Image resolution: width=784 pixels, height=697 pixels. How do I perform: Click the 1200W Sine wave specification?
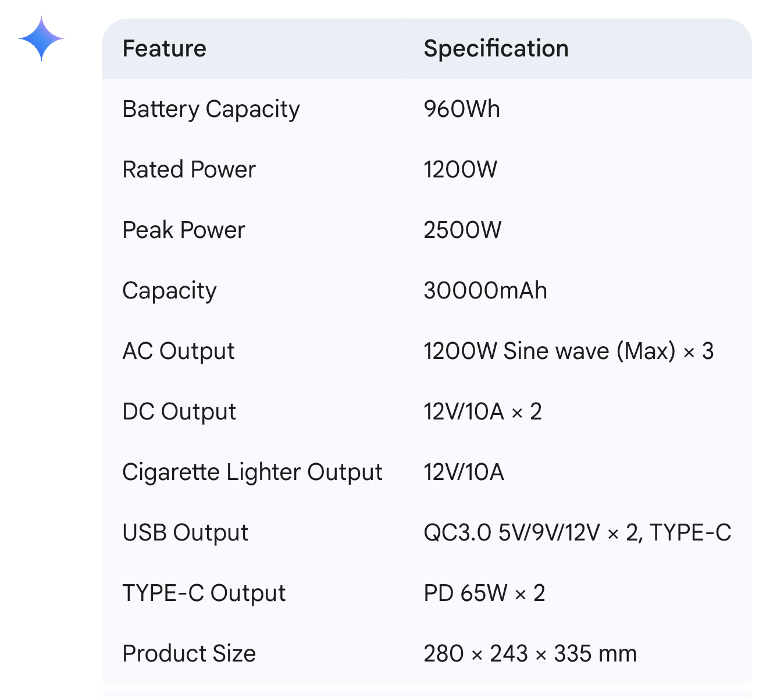[x=569, y=351]
